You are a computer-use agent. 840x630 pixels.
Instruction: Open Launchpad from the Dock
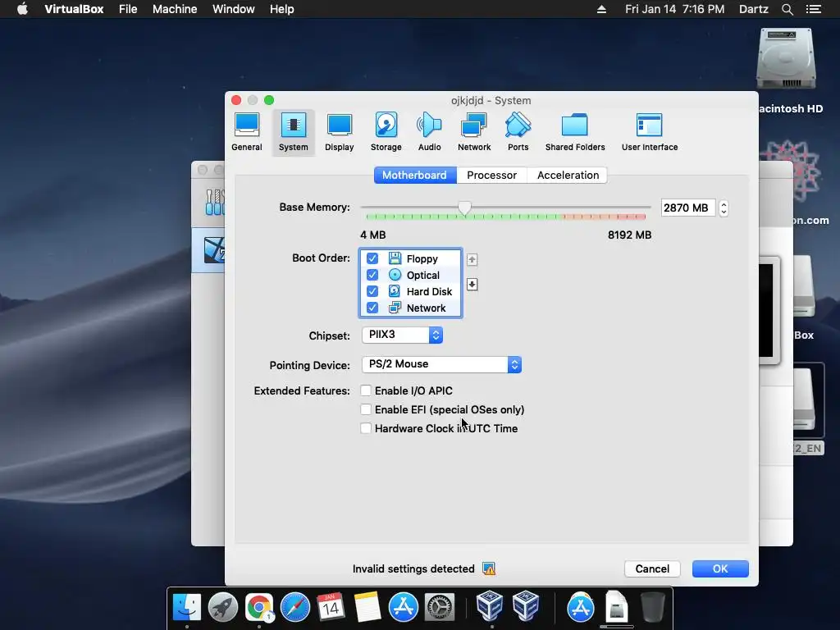(223, 607)
